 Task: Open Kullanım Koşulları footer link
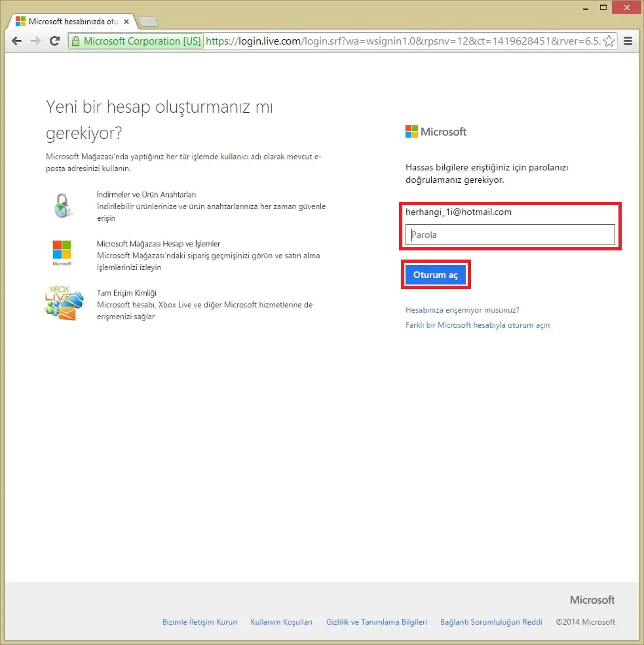pyautogui.click(x=281, y=621)
